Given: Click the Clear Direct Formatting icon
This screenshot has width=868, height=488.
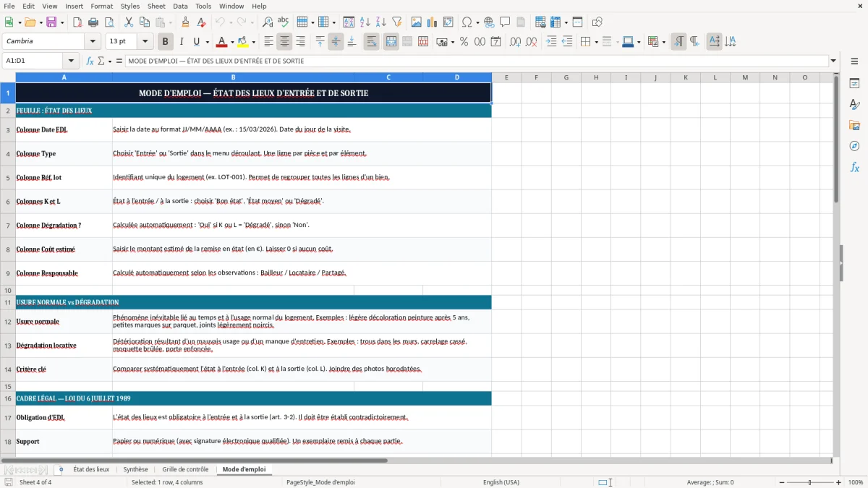Looking at the screenshot, I should pos(201,22).
